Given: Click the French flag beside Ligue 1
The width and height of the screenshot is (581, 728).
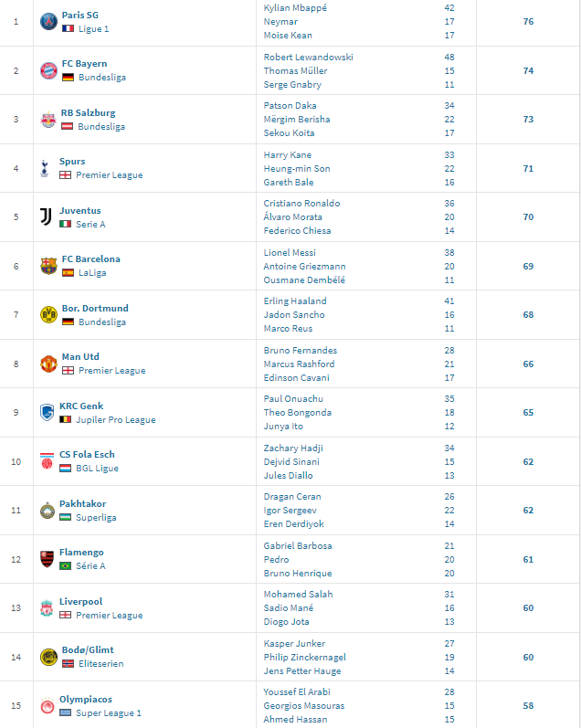Looking at the screenshot, I should coord(68,29).
